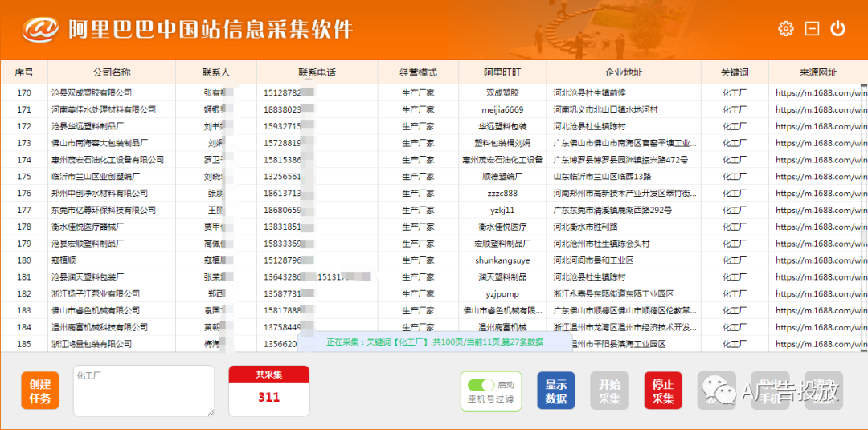Click address 河北沧州市杜生镇陈会头村

point(602,244)
